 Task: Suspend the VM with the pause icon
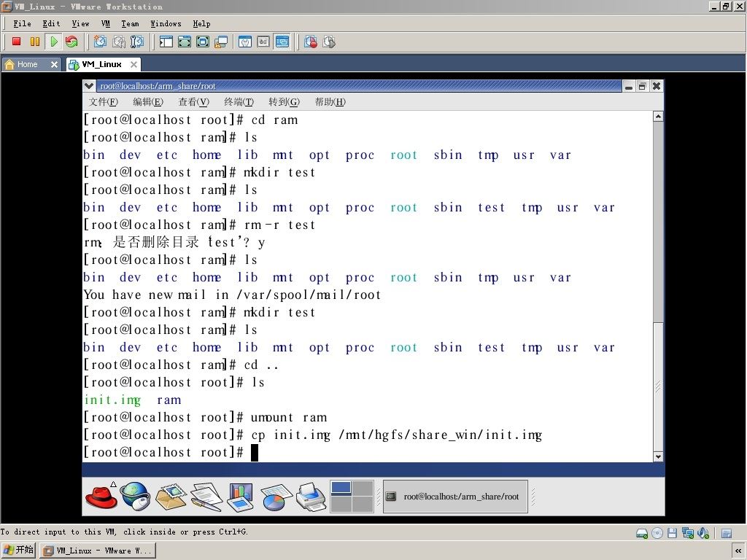click(x=35, y=42)
